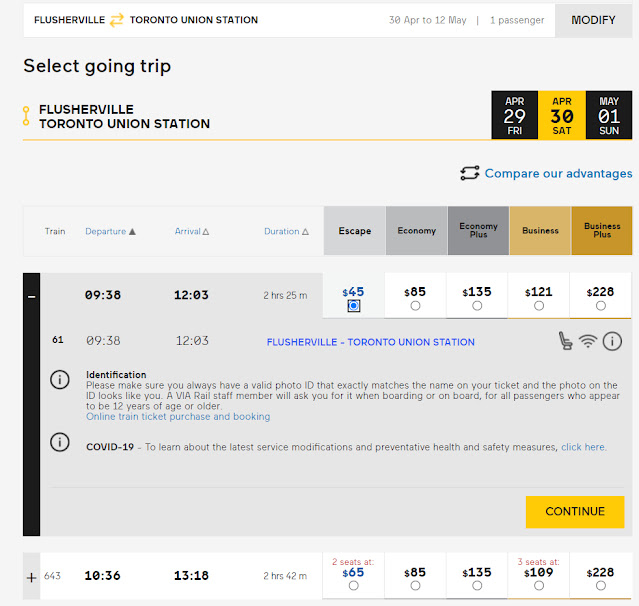639x606 pixels.
Task: Click the compare advantages arrows icon
Action: (470, 173)
